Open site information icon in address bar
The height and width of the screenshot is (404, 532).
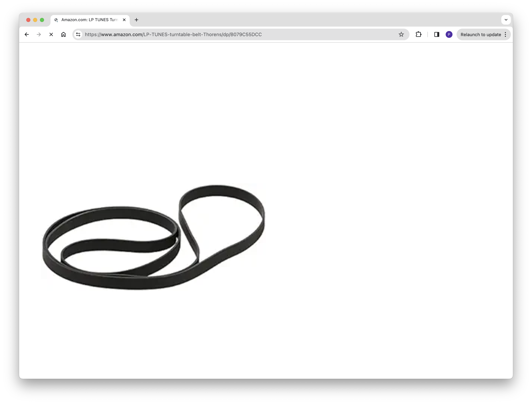click(x=78, y=34)
